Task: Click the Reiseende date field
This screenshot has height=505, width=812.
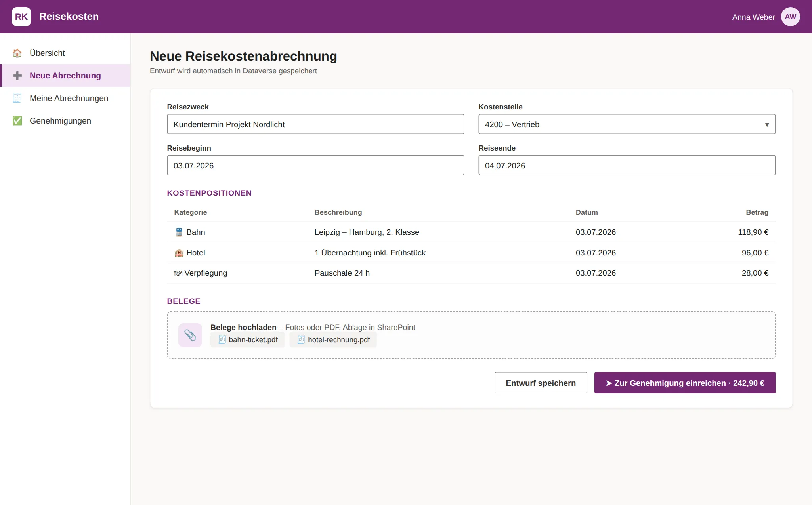Action: pos(627,166)
